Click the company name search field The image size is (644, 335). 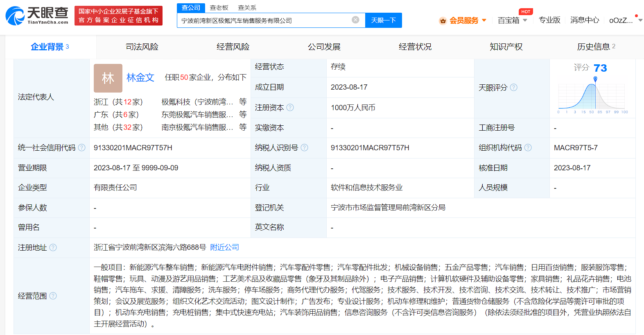(x=264, y=20)
